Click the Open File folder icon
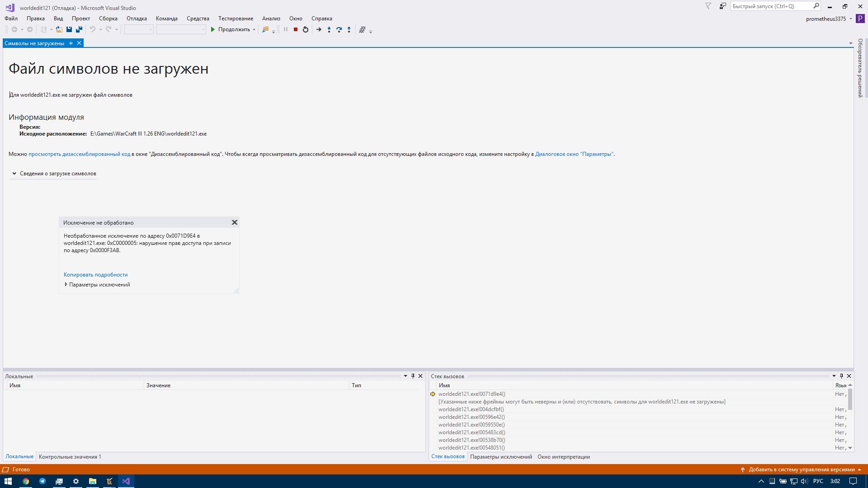868x488 pixels. tap(59, 29)
